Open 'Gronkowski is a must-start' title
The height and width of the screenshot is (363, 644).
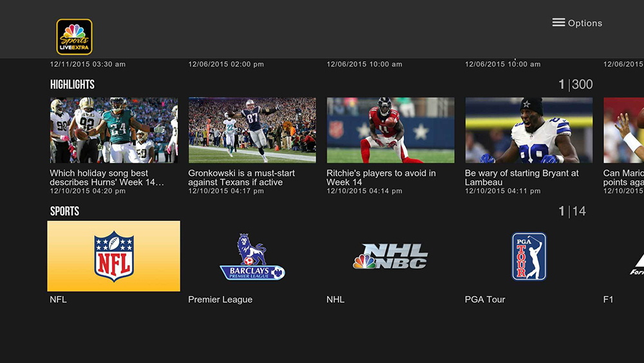click(241, 177)
